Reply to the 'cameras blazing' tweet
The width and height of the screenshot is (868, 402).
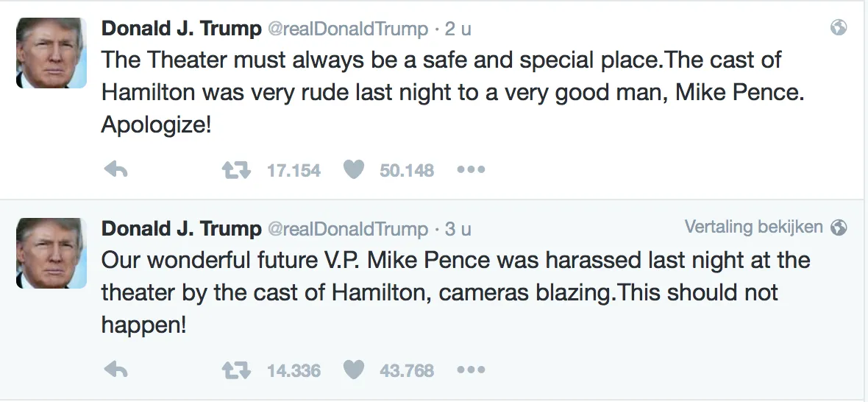115,370
